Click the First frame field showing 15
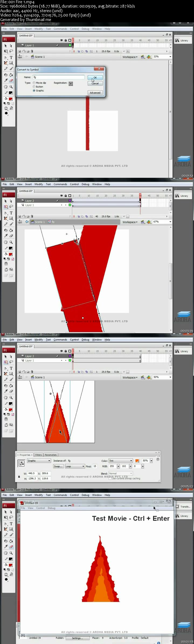Viewport: 194px width, 644px height. tap(95, 466)
